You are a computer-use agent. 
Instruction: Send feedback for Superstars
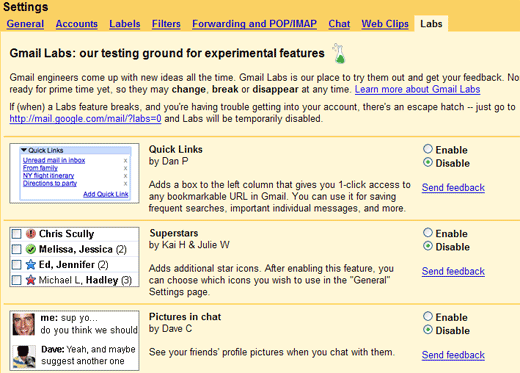[x=453, y=271]
